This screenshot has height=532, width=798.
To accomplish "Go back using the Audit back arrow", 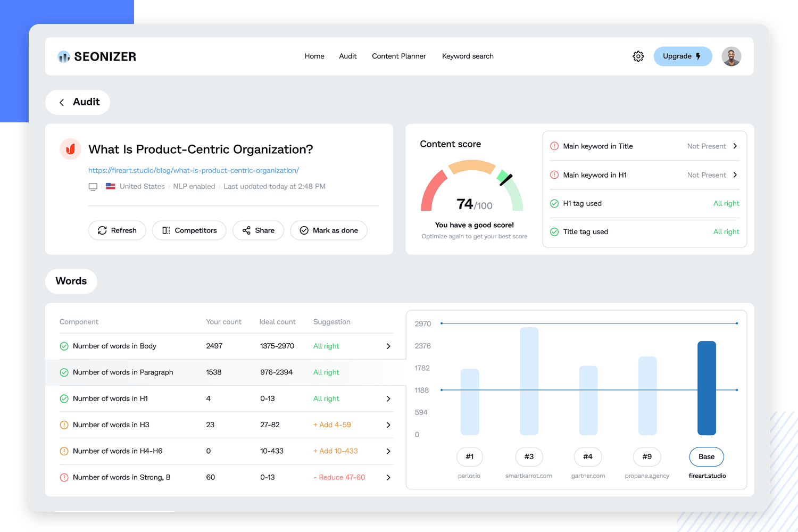I will pyautogui.click(x=62, y=102).
